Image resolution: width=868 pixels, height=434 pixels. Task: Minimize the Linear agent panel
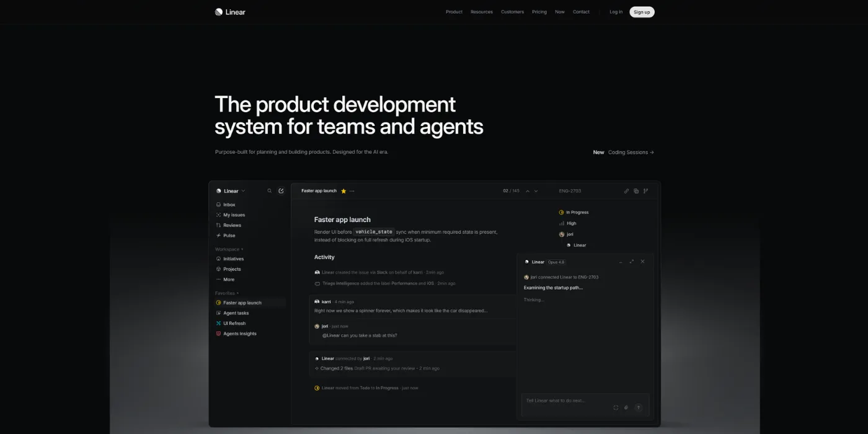click(x=621, y=262)
